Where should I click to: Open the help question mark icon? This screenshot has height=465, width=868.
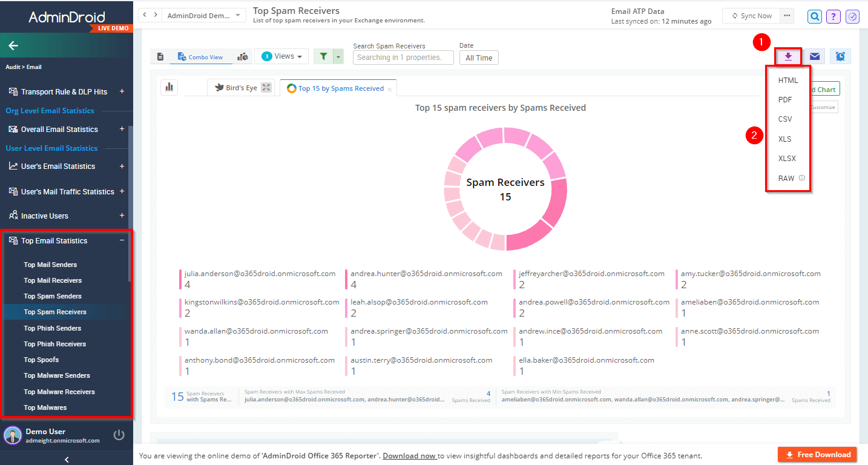[833, 16]
